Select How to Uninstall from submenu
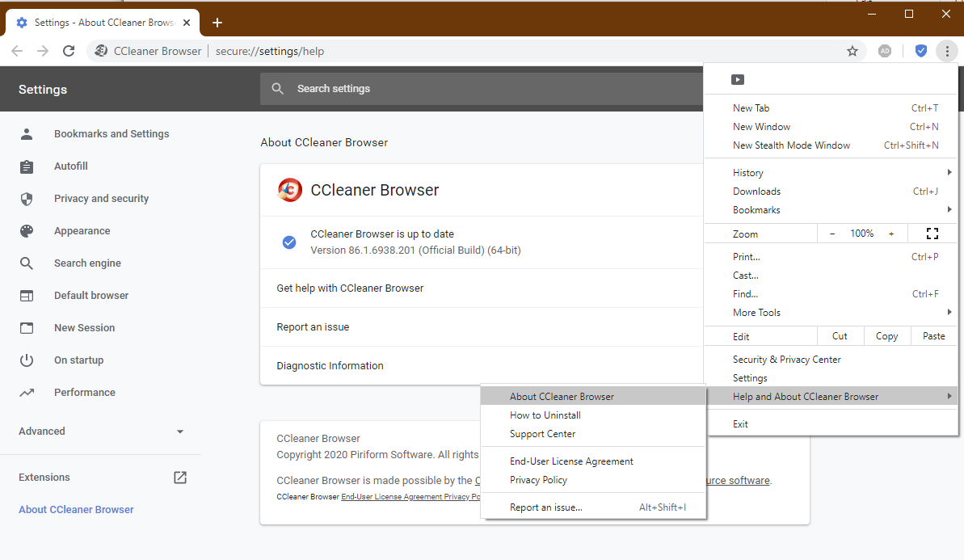Viewport: 964px width, 560px height. point(545,415)
